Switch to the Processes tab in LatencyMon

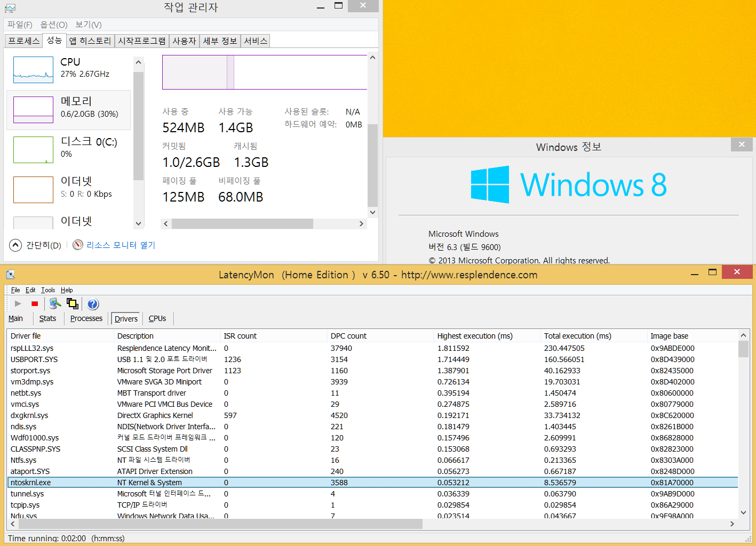point(86,318)
